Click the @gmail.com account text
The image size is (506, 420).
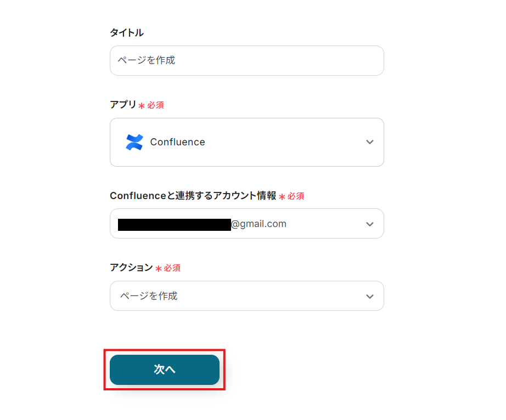click(x=258, y=224)
